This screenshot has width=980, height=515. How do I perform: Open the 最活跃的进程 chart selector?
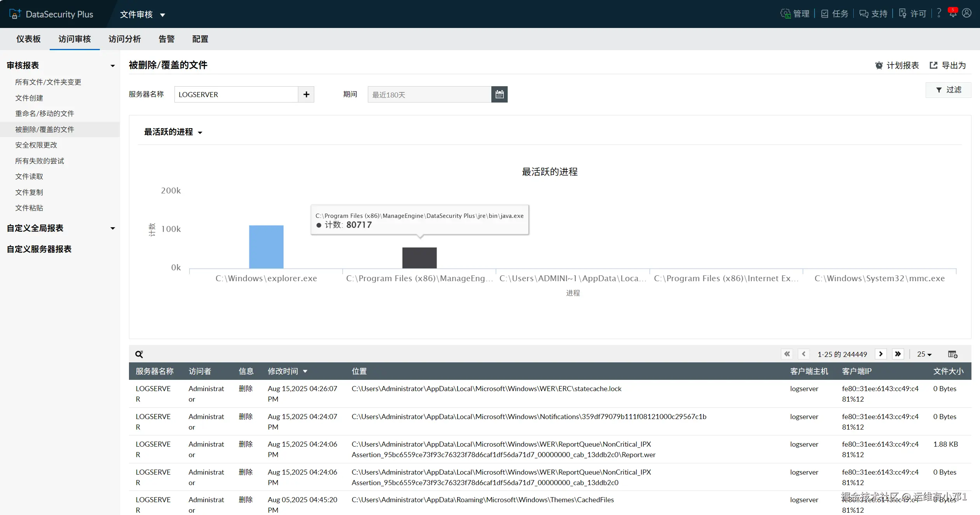point(173,132)
